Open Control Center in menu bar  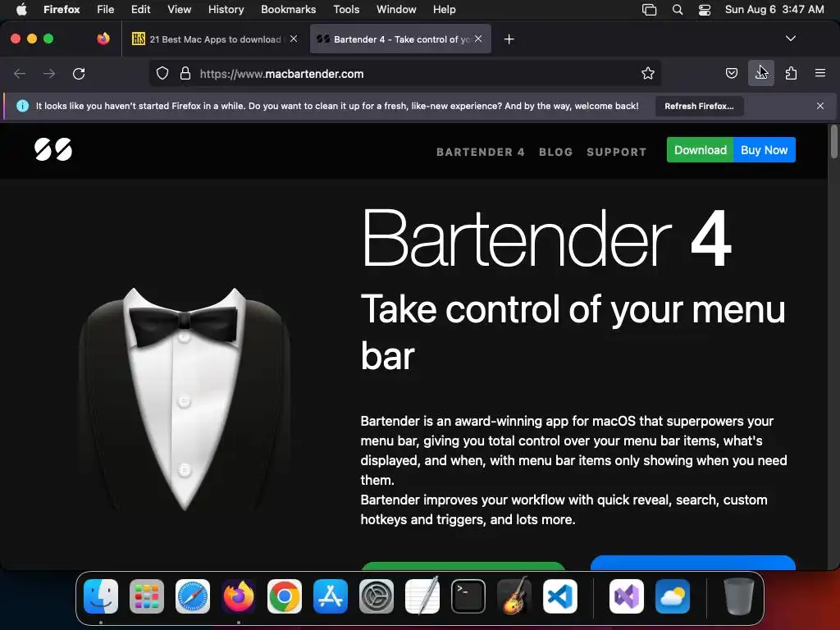tap(705, 10)
